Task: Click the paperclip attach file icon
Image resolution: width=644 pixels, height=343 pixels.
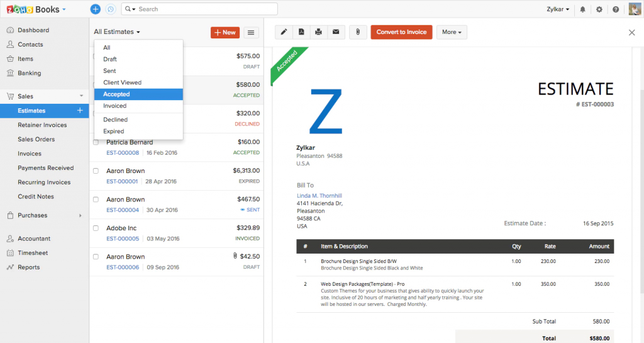Action: (357, 32)
